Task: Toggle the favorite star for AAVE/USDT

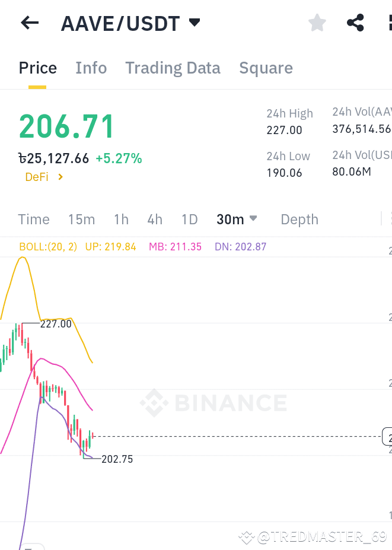Action: (317, 23)
